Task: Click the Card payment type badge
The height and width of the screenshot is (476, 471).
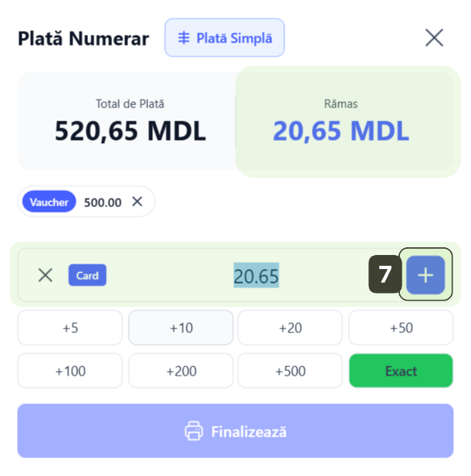Action: [87, 275]
